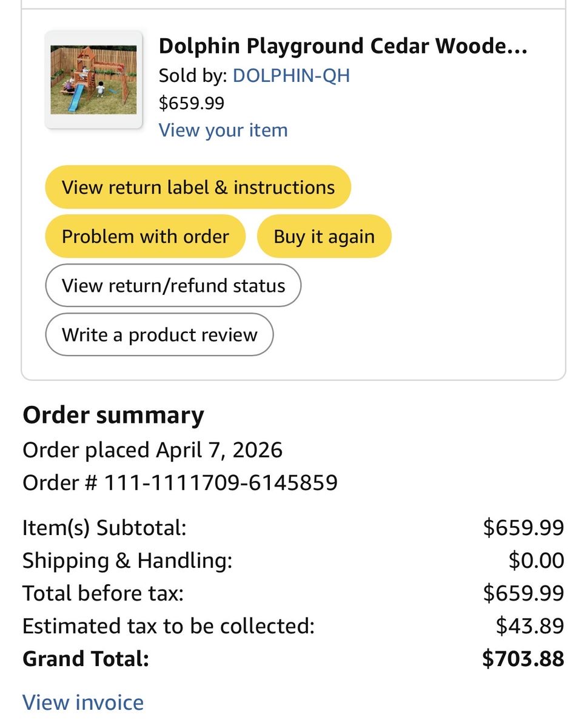Click the Grand Total label

86,659
